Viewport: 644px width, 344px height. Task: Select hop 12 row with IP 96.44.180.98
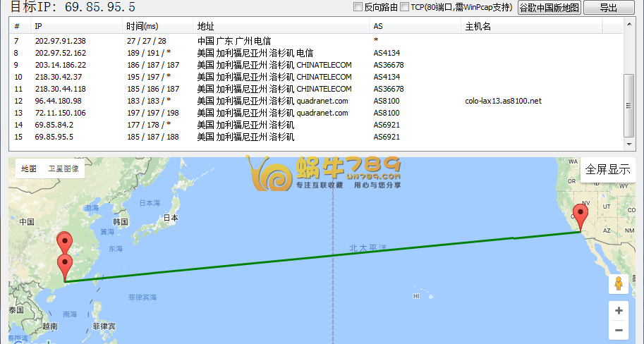(59, 101)
